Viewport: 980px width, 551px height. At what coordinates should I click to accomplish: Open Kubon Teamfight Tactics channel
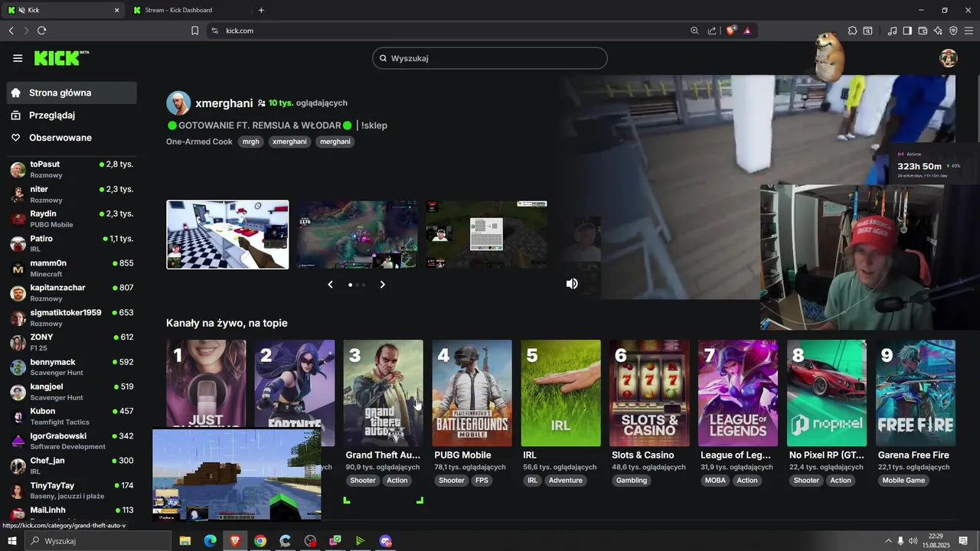point(72,416)
